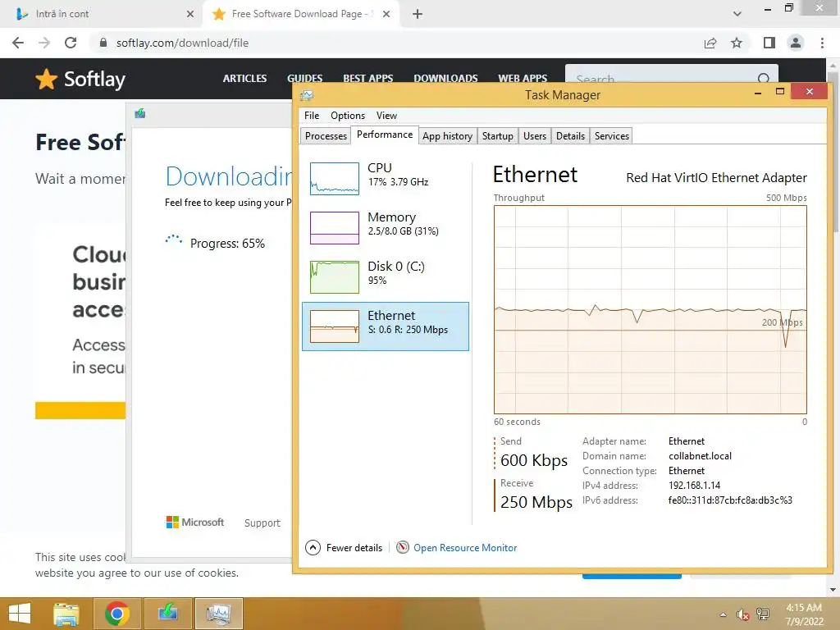The height and width of the screenshot is (630, 840).
Task: Bookmark this page with the star icon
Action: click(737, 43)
